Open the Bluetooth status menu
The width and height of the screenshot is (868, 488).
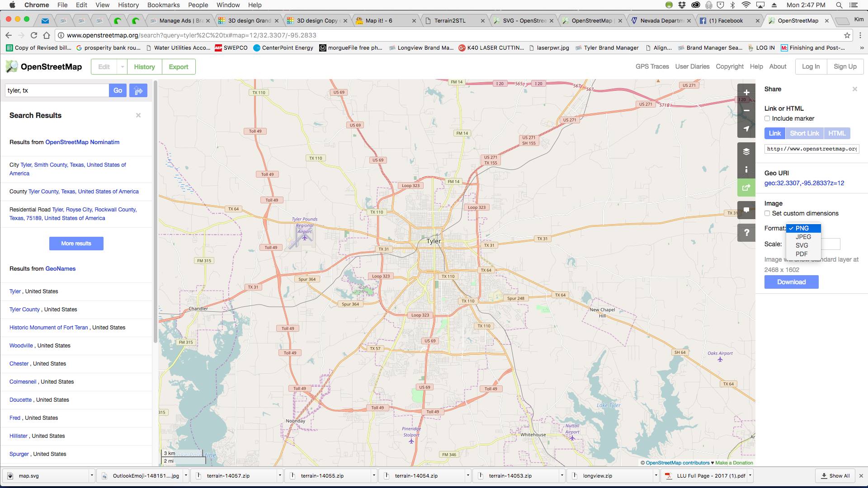pos(733,5)
